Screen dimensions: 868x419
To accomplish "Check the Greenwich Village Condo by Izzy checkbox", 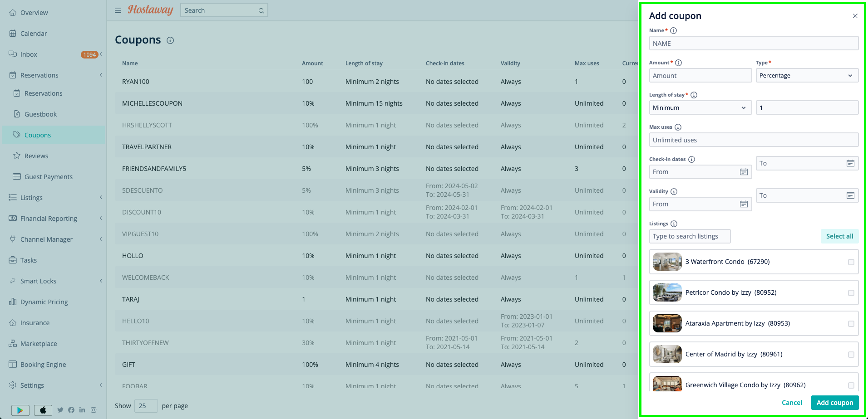I will coord(851,385).
